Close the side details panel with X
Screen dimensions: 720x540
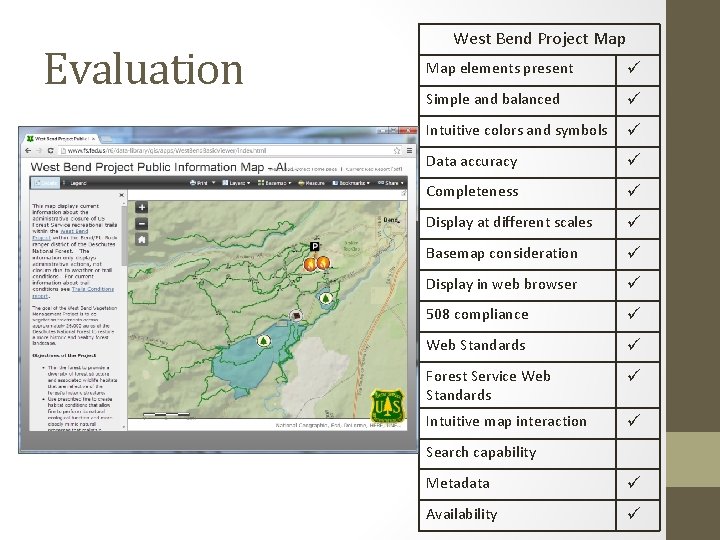tap(122, 195)
